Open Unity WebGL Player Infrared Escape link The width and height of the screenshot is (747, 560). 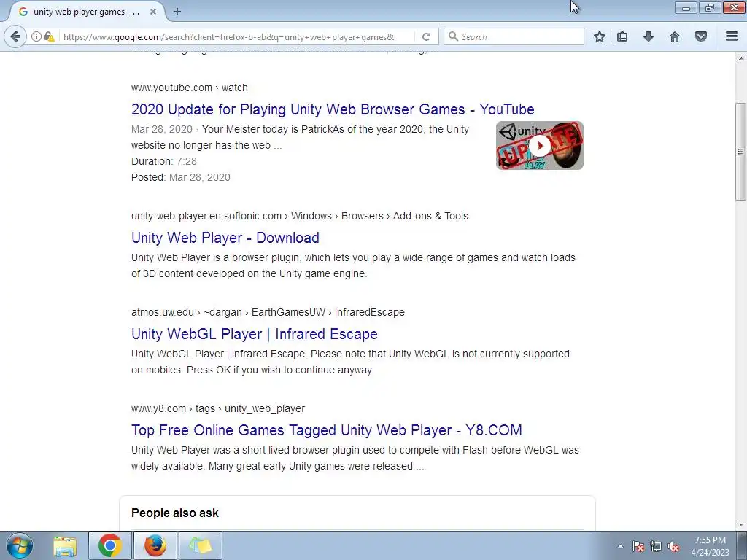[255, 334]
